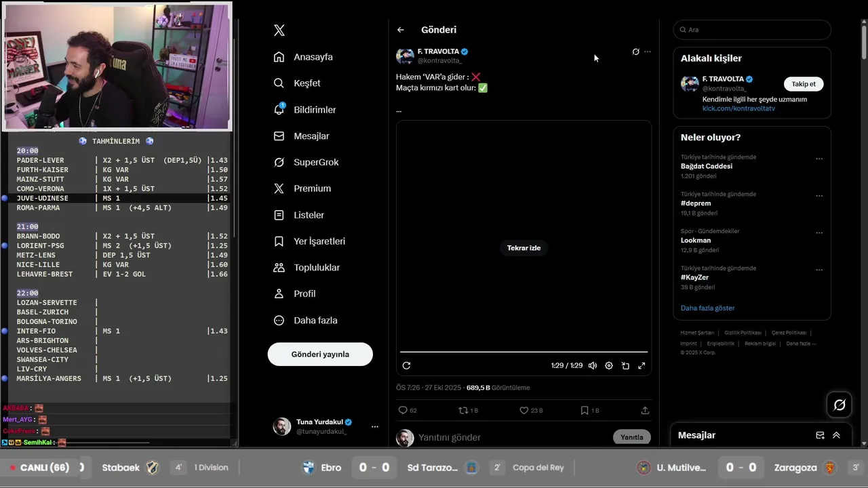This screenshot has height=488, width=868.
Task: Click the F. TRAVOLTA suggested profile avatar
Action: [690, 84]
